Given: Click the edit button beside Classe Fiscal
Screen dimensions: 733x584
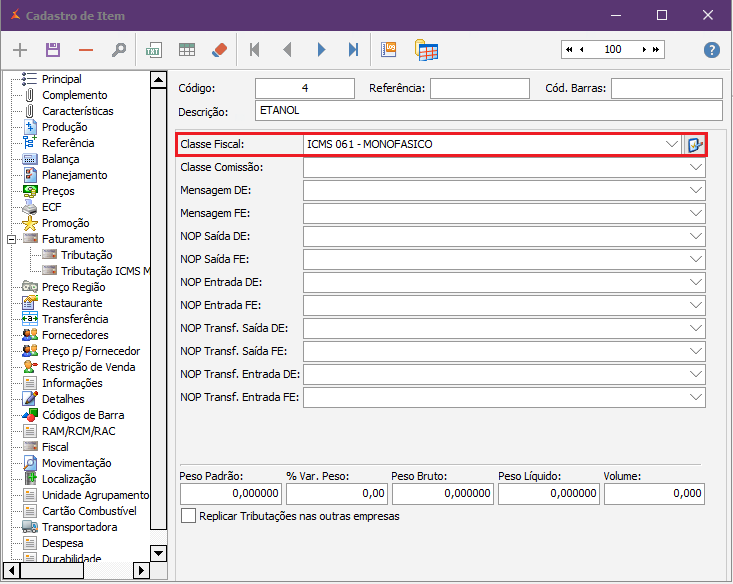Looking at the screenshot, I should click(695, 145).
